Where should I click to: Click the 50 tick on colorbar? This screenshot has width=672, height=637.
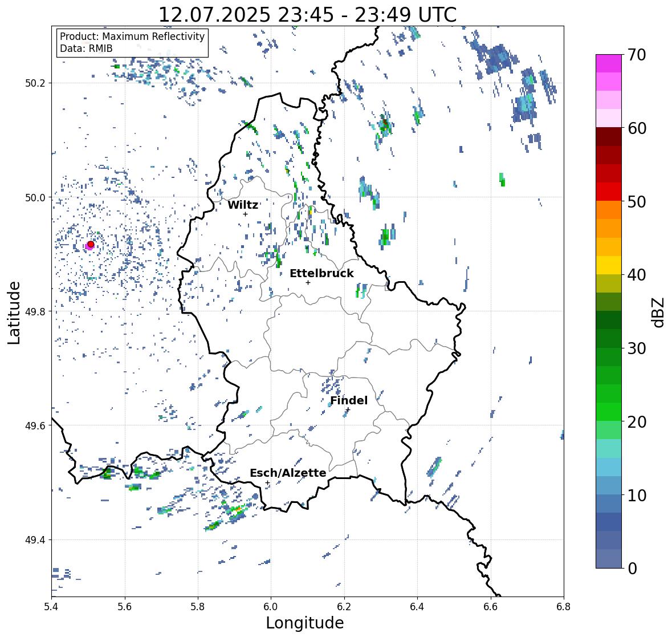pyautogui.click(x=637, y=201)
